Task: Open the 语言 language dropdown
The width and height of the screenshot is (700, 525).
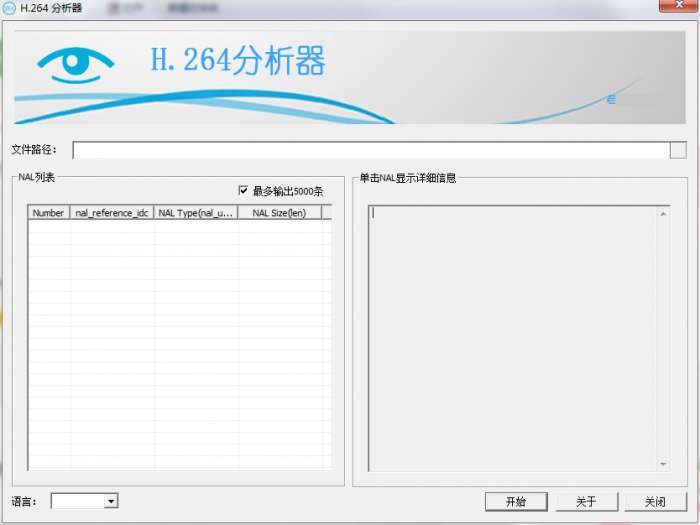Action: click(x=111, y=501)
